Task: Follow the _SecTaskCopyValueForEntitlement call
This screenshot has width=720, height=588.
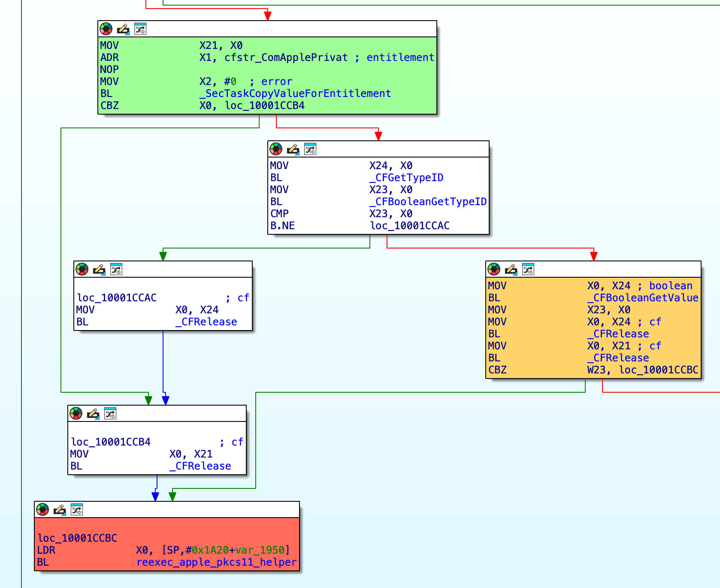Action: [296, 93]
